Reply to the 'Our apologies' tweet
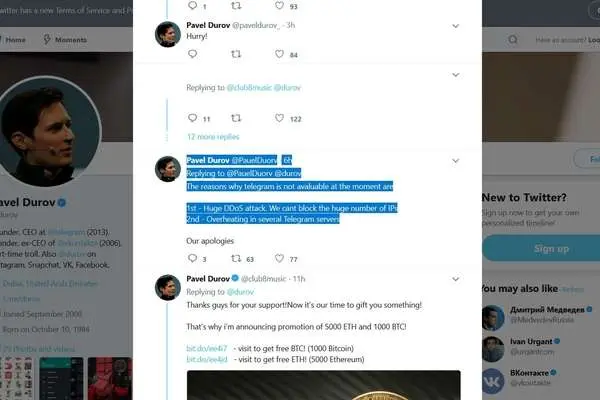The width and height of the screenshot is (600, 400). click(192, 258)
